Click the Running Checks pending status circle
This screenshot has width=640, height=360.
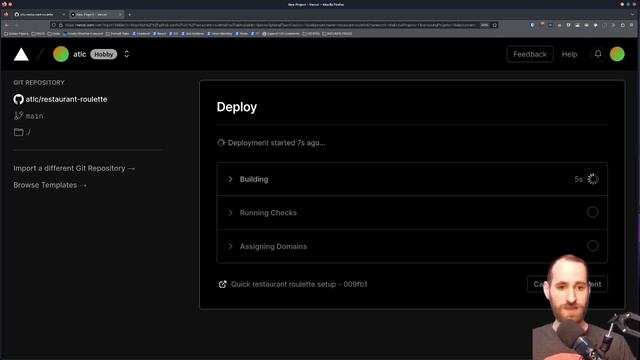coord(593,212)
